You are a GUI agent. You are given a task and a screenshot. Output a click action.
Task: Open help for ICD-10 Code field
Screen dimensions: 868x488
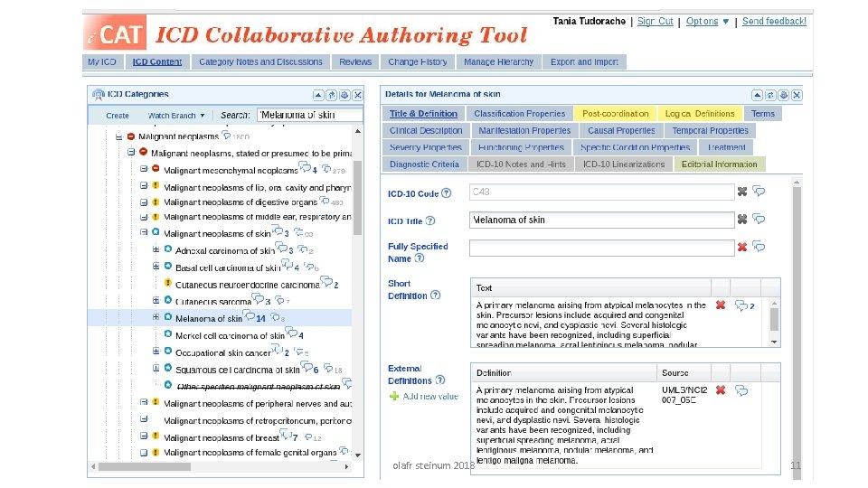click(x=446, y=193)
